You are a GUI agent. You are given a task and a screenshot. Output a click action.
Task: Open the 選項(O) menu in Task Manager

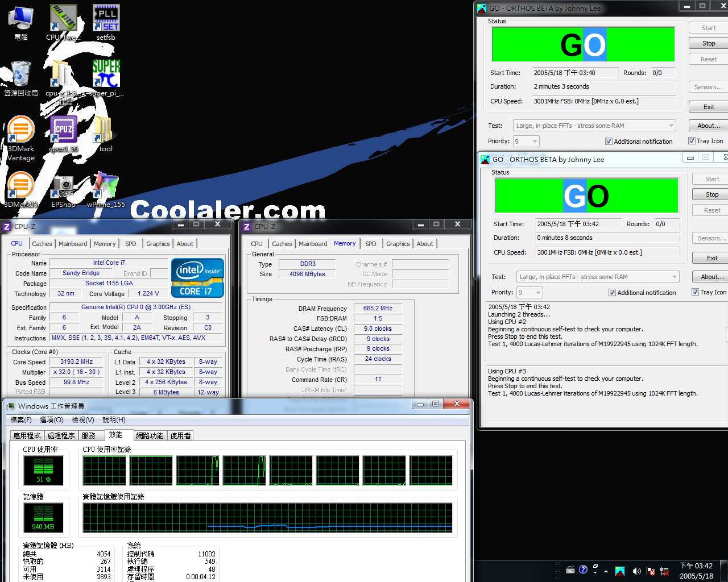[52, 420]
